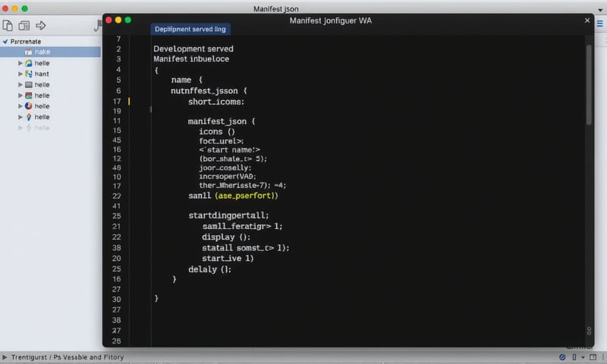Select the nake tree item
The image size is (607, 364).
[x=50, y=52]
